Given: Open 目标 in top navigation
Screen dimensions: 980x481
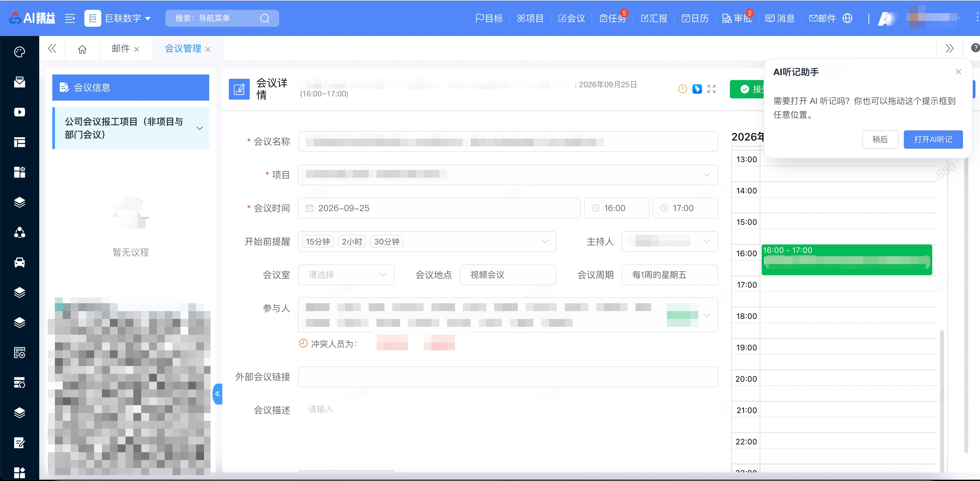Looking at the screenshot, I should pos(489,18).
